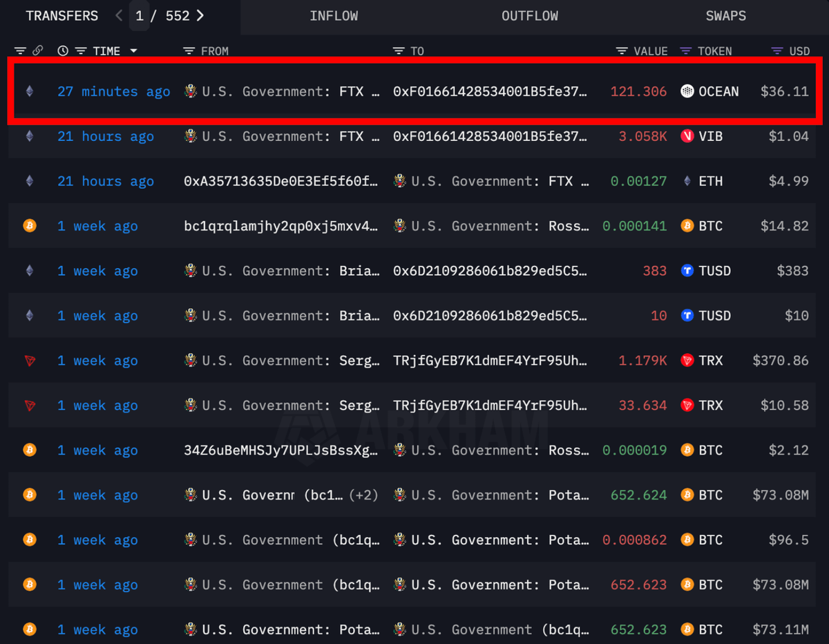Click the USD amount $36.11
Screen dimensions: 829x644
784,91
